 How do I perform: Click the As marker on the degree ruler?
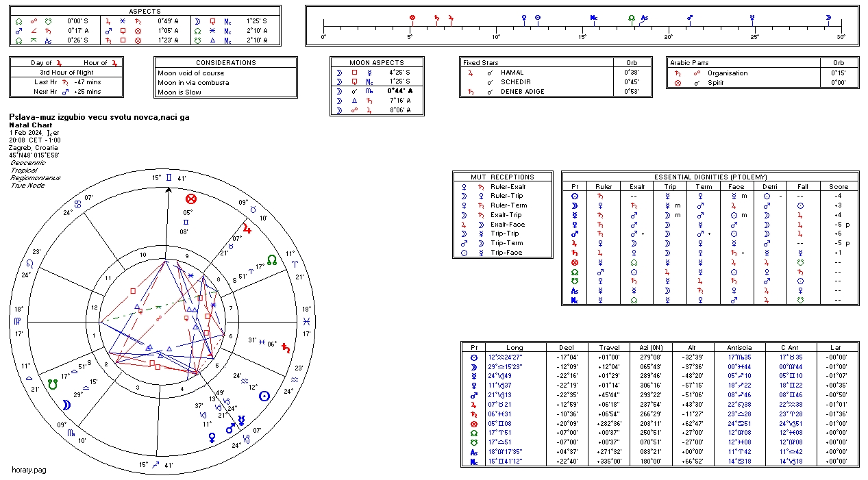(644, 18)
